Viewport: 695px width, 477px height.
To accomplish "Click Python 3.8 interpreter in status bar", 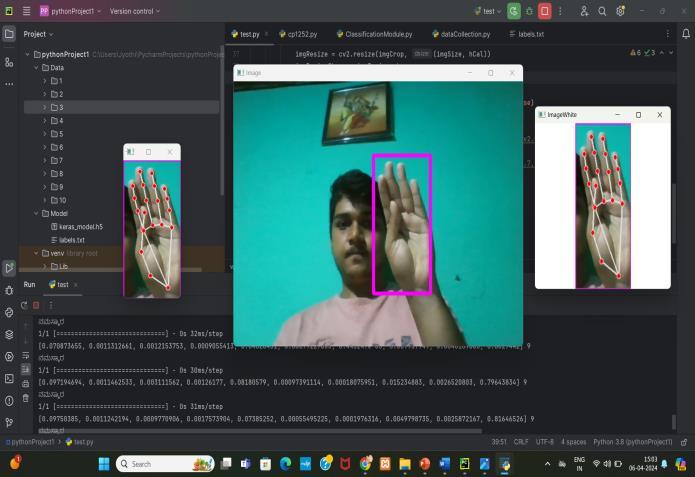I will pyautogui.click(x=633, y=442).
